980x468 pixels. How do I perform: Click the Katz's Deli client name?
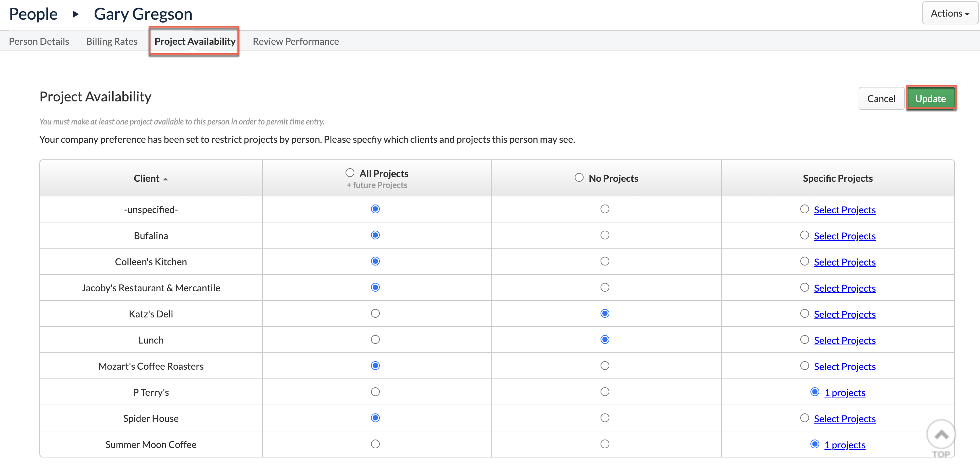151,314
